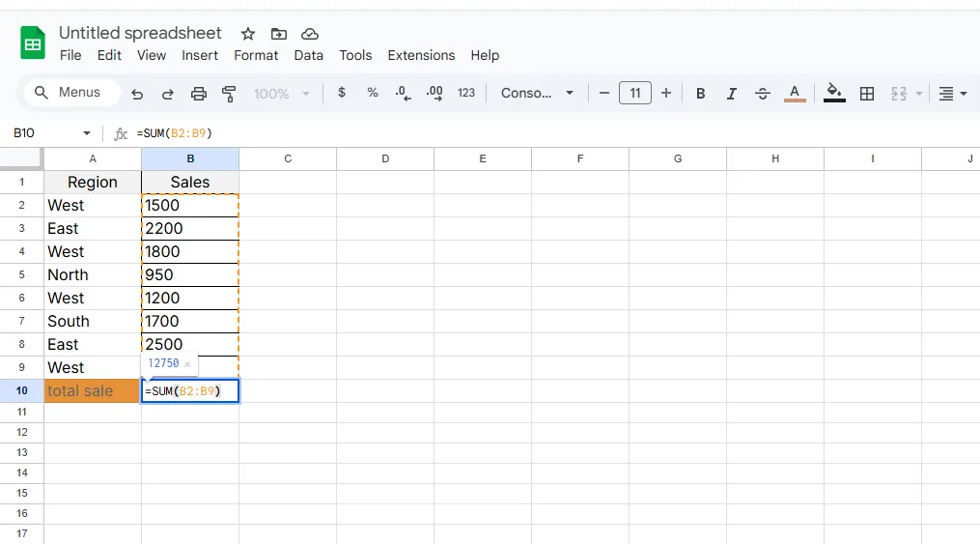980x544 pixels.
Task: Click the redo arrow icon
Action: 168,94
